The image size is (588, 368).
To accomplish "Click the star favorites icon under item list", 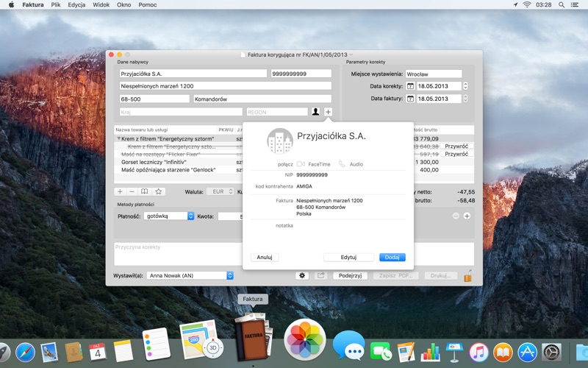I will click(x=159, y=191).
